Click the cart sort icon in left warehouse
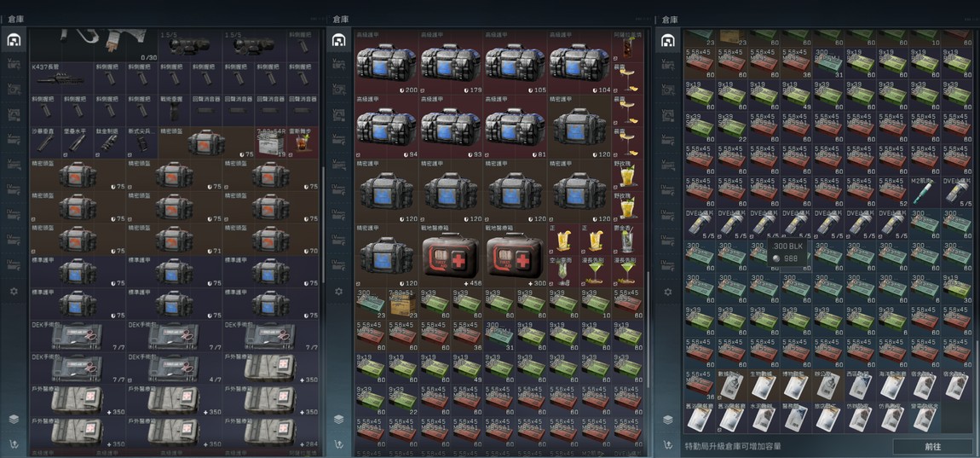980x458 pixels. pyautogui.click(x=14, y=444)
